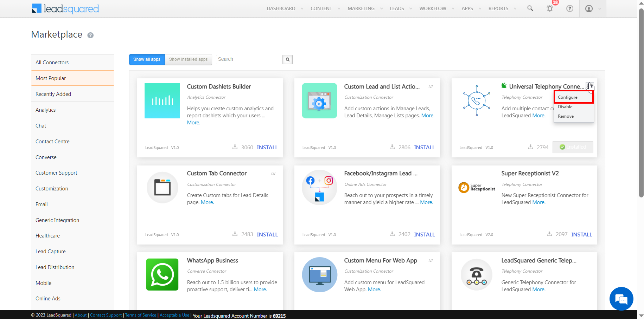Click the Marketplace help icon

point(90,35)
